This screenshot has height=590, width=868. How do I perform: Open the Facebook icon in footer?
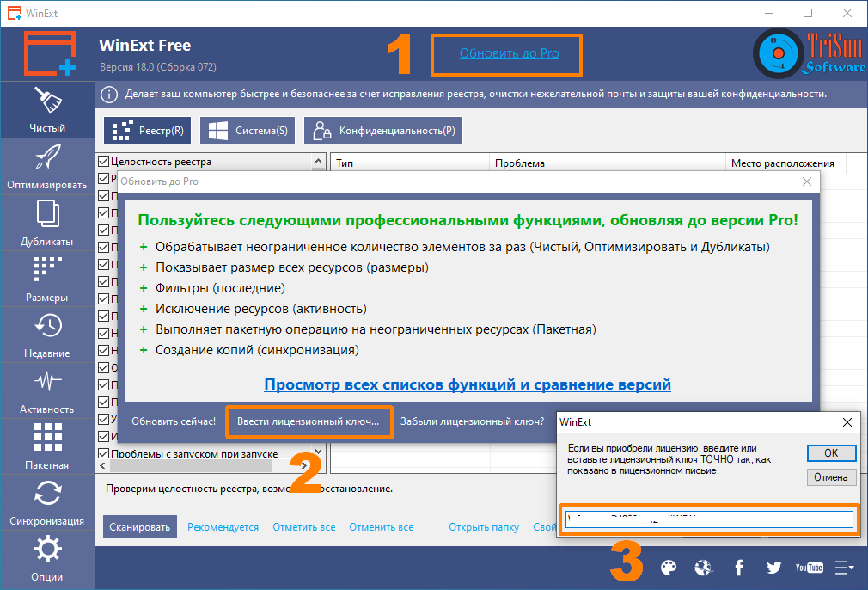(x=738, y=568)
